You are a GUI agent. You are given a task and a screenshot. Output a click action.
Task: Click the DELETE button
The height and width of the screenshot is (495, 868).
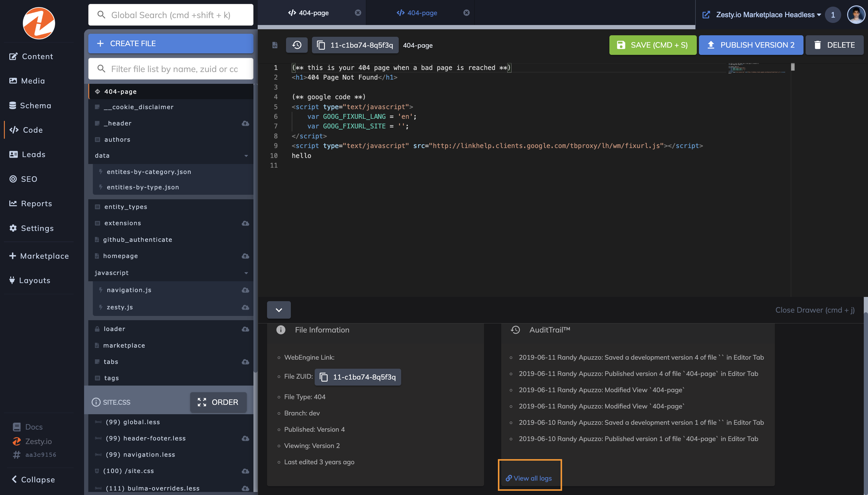[834, 45]
